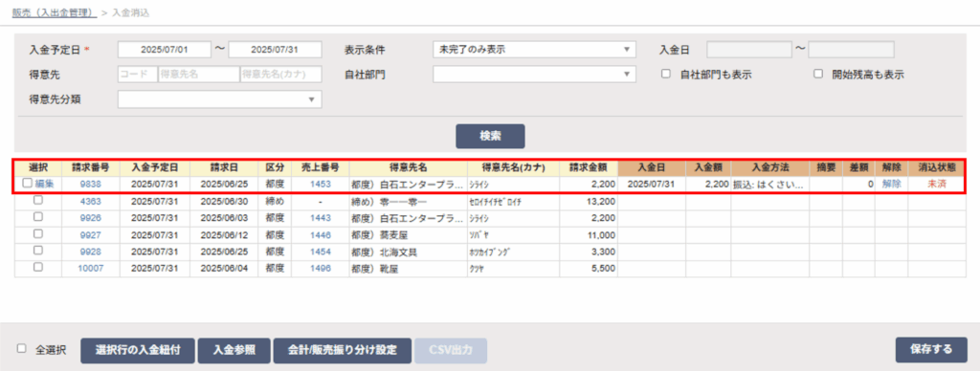The height and width of the screenshot is (371, 980).
Task: Click the 入金予定日 column header
Action: point(155,168)
